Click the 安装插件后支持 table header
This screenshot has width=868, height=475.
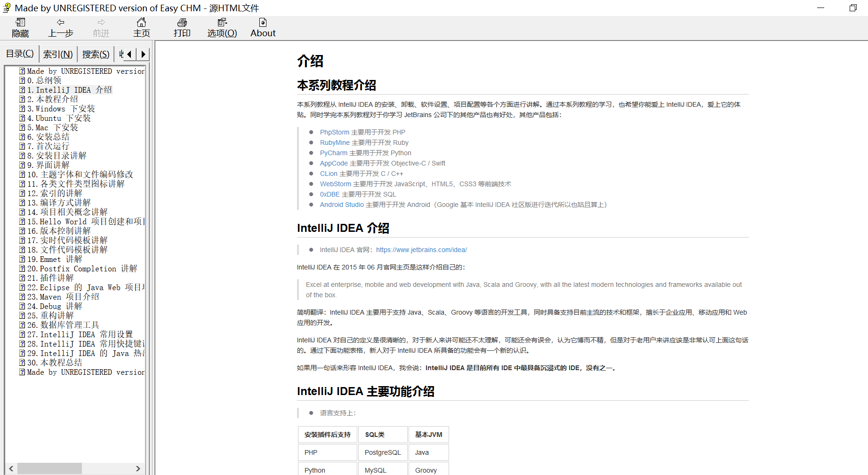pos(328,435)
